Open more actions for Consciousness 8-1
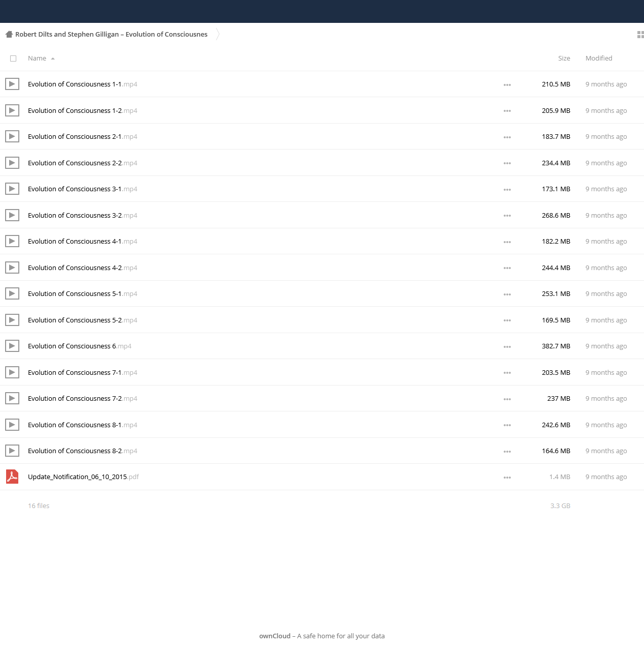This screenshot has width=644, height=651. tap(507, 425)
